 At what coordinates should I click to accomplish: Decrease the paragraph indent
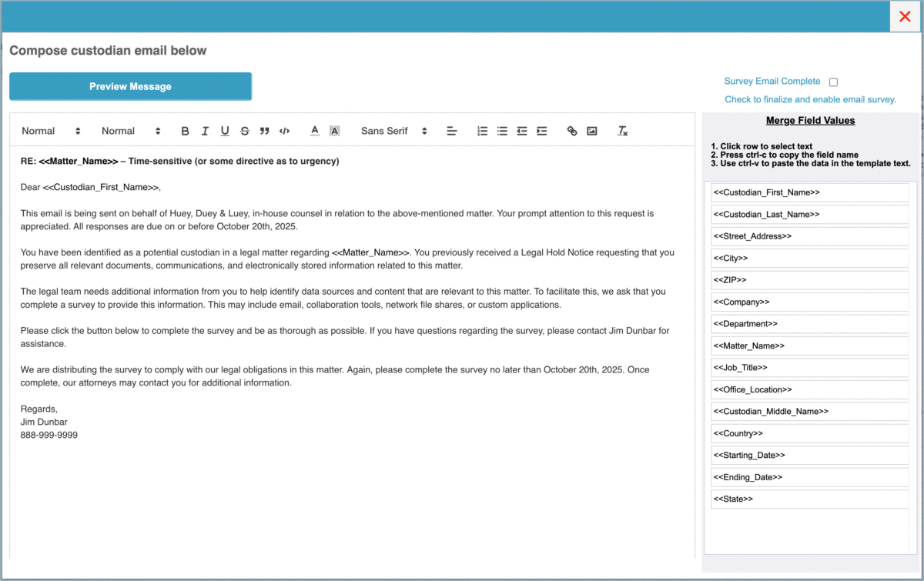(x=522, y=131)
